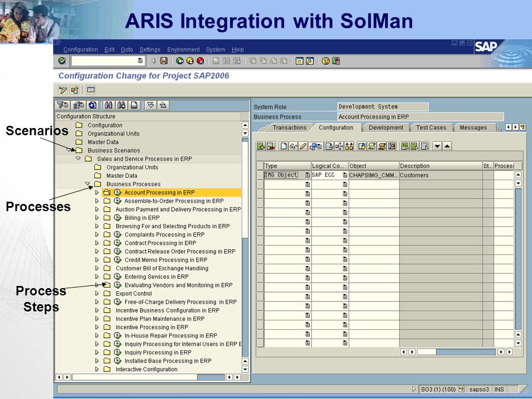Viewport: 532px width, 399px height.
Task: Click the Print icon in the top toolbar
Action: 216,61
